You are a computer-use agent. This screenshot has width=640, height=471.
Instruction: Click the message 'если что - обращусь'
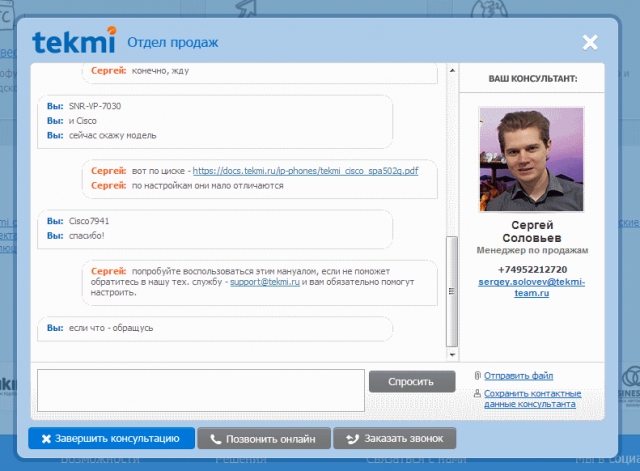[x=111, y=328]
